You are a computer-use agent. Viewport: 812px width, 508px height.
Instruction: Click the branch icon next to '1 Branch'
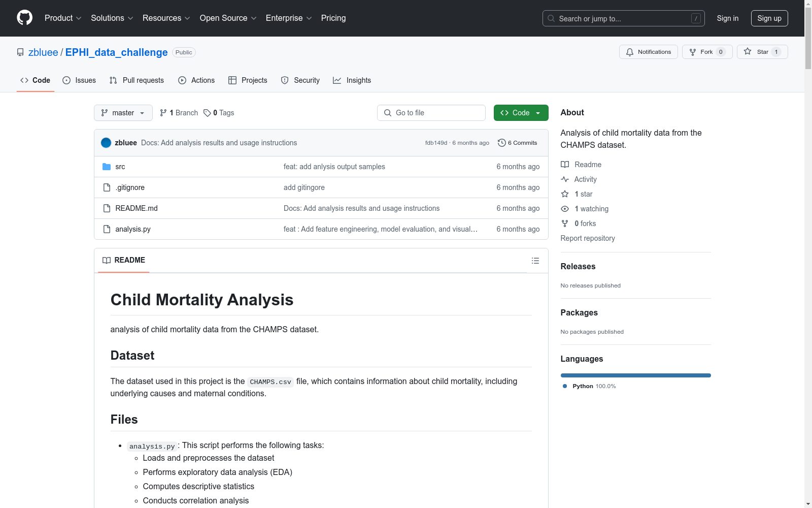pyautogui.click(x=163, y=113)
